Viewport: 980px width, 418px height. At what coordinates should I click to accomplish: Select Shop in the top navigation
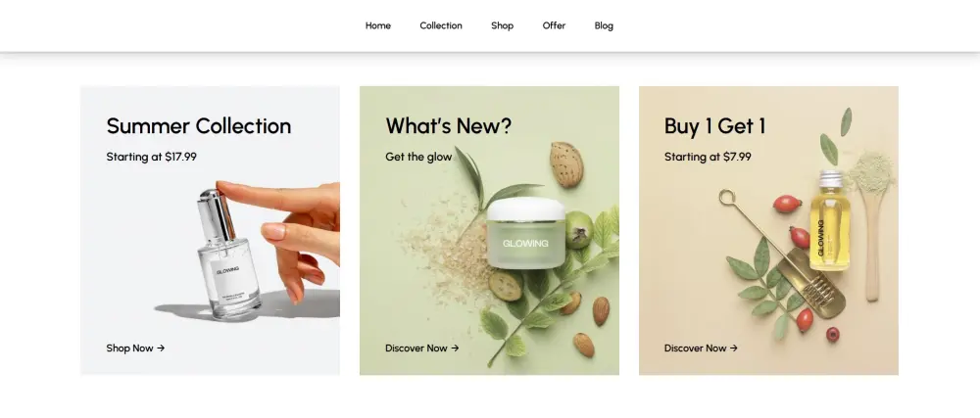pos(502,25)
